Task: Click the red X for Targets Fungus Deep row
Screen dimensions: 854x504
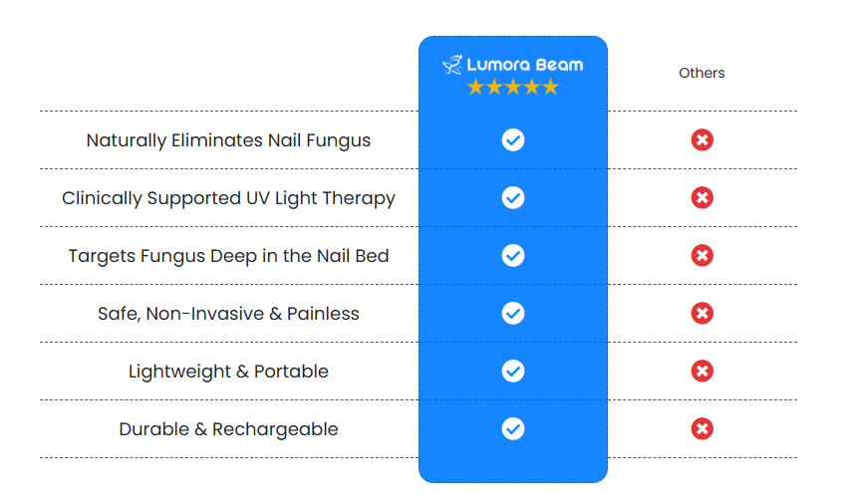Action: (703, 255)
